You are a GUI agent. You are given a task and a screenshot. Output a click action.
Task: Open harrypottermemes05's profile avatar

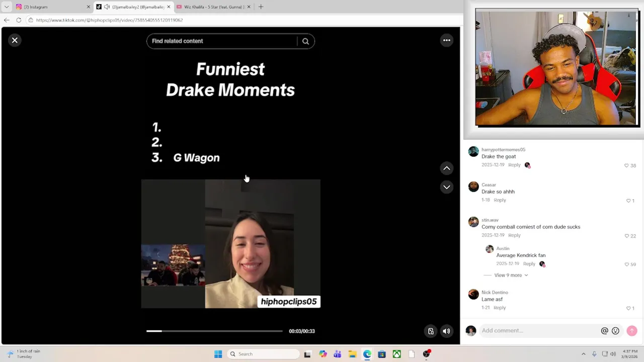[x=473, y=152]
